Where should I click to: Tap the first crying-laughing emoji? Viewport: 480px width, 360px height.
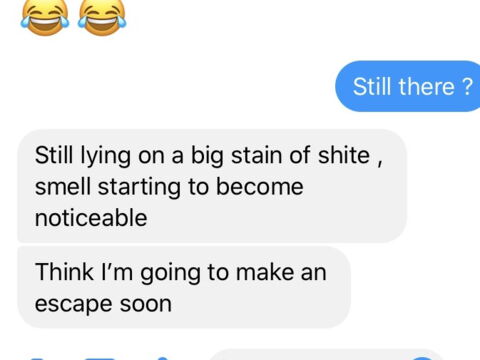coord(45,17)
